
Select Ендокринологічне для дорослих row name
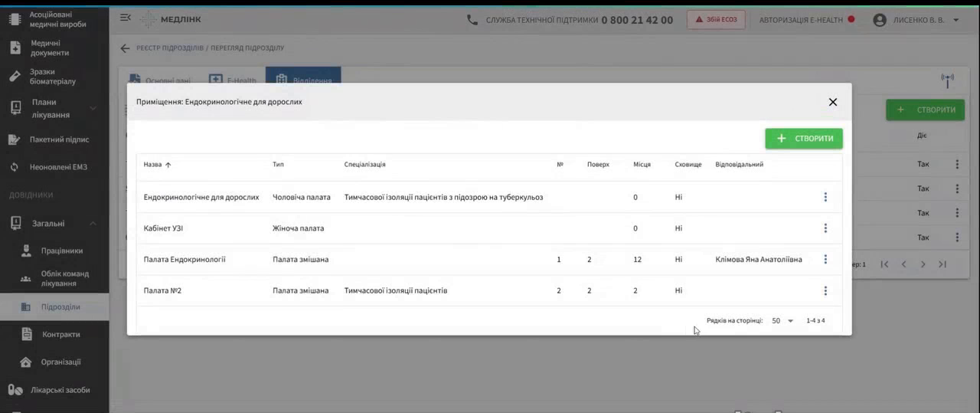click(x=201, y=197)
